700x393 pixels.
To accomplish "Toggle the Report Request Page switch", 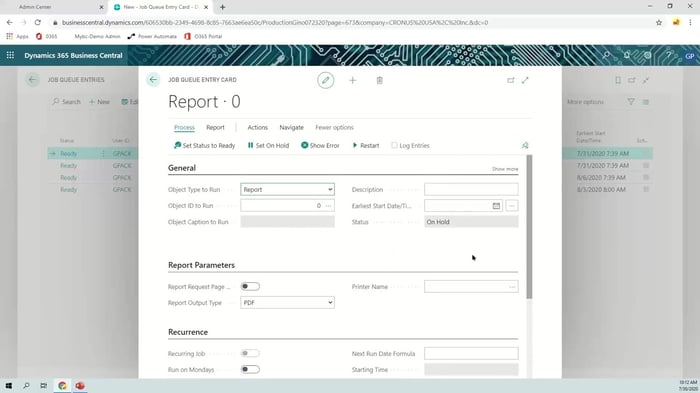I will (x=250, y=286).
